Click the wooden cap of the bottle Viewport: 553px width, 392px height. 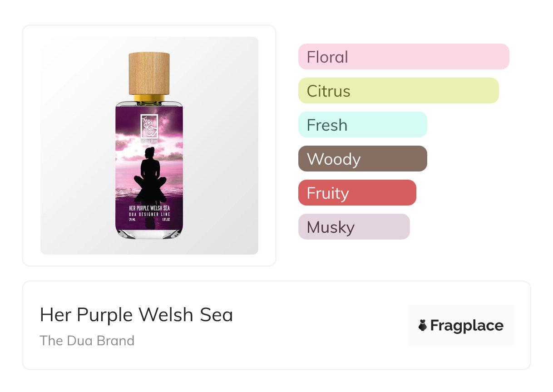point(149,73)
